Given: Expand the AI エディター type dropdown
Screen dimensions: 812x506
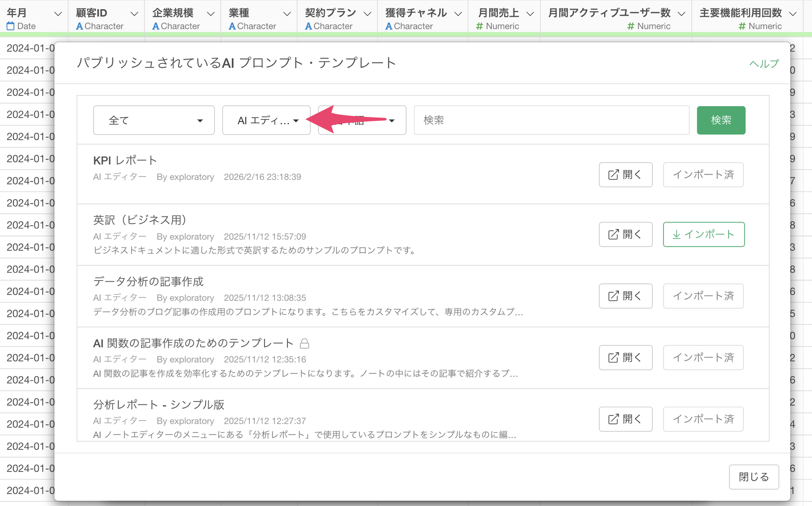Looking at the screenshot, I should coord(266,120).
